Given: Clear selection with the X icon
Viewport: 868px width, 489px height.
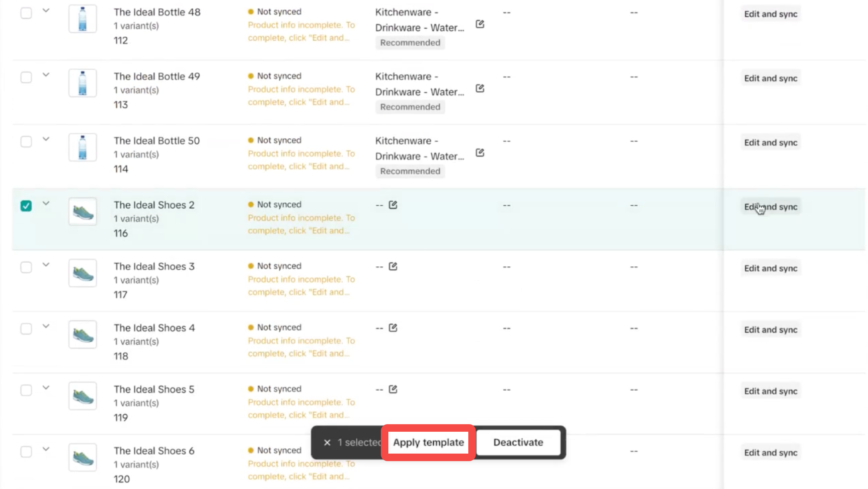Looking at the screenshot, I should [327, 443].
